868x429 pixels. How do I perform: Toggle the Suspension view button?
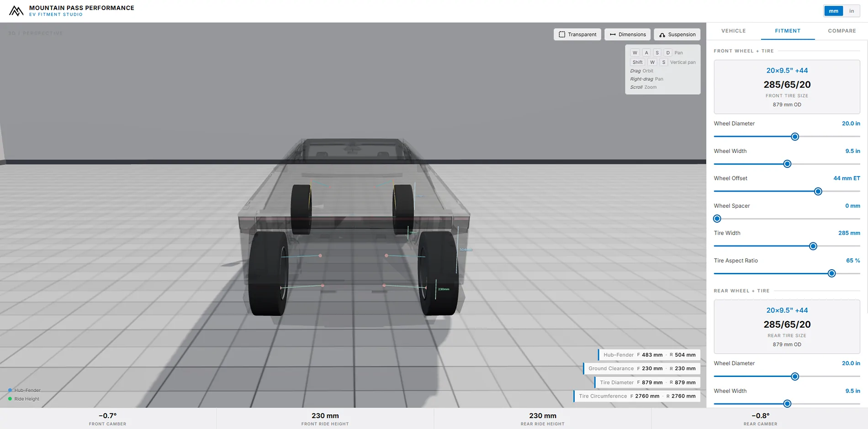coord(677,35)
